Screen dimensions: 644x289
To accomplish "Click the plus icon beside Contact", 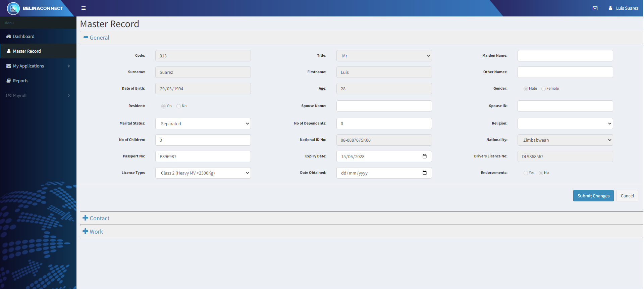I will click(x=86, y=218).
